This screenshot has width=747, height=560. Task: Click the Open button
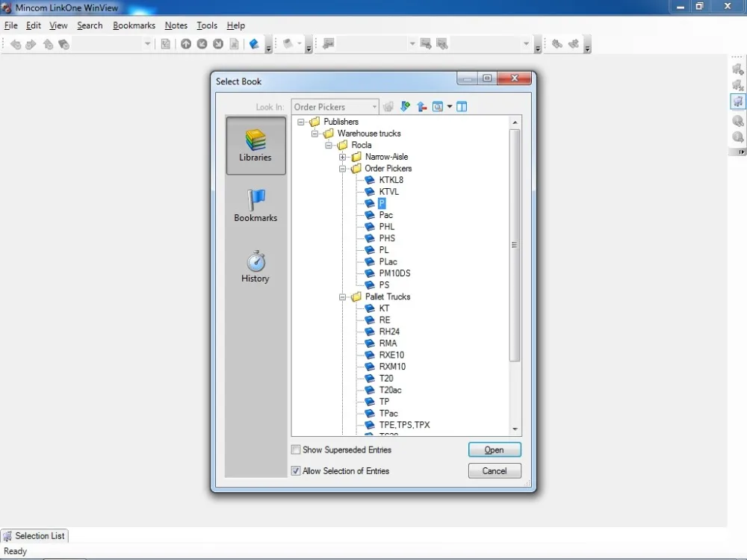[x=495, y=449]
